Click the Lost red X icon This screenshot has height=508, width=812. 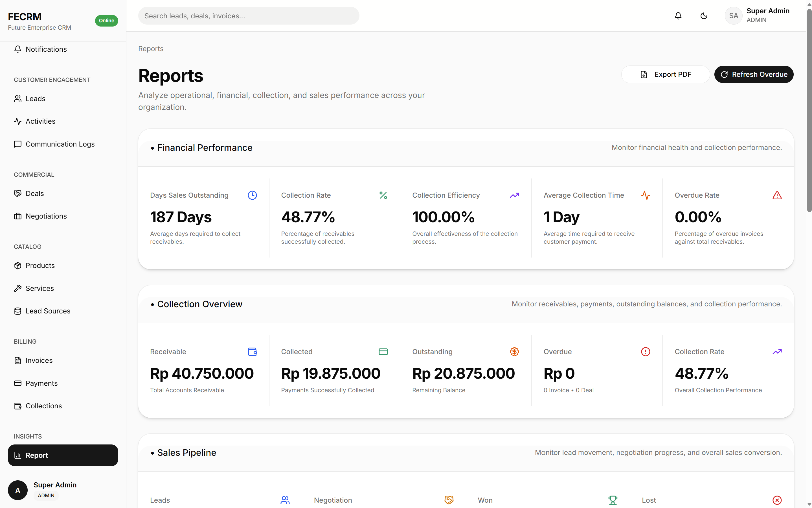[x=777, y=500]
